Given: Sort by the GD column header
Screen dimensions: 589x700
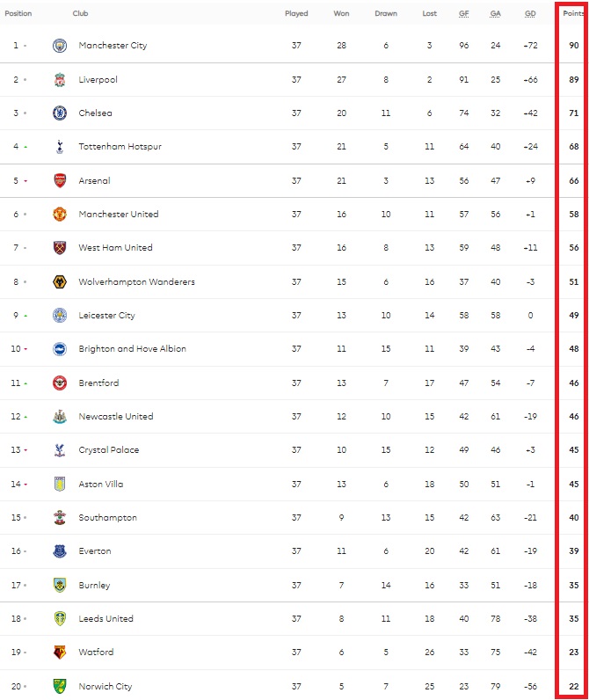Looking at the screenshot, I should point(530,13).
